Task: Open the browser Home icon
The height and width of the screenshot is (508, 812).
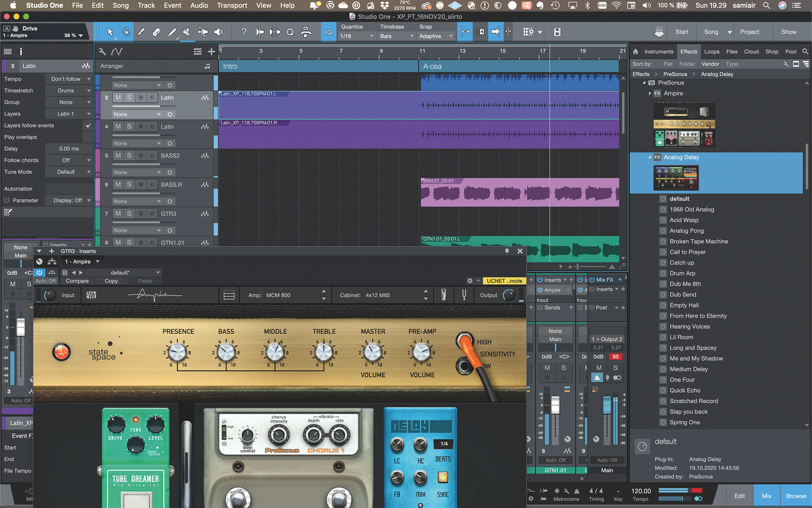Action: point(636,51)
